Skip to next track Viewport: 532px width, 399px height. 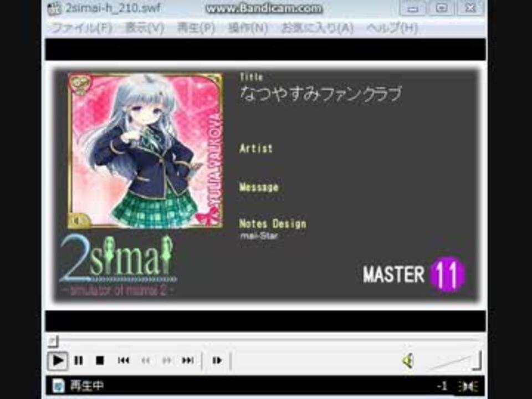188,360
